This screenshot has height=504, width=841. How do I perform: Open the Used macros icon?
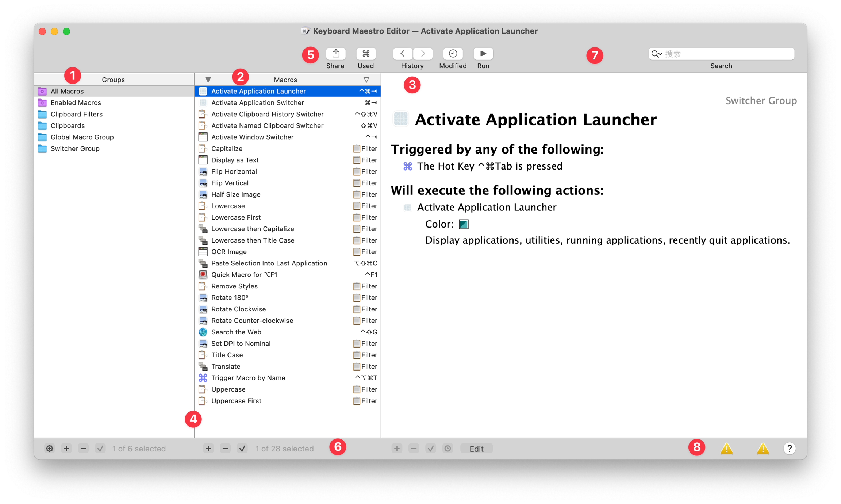[x=366, y=54]
